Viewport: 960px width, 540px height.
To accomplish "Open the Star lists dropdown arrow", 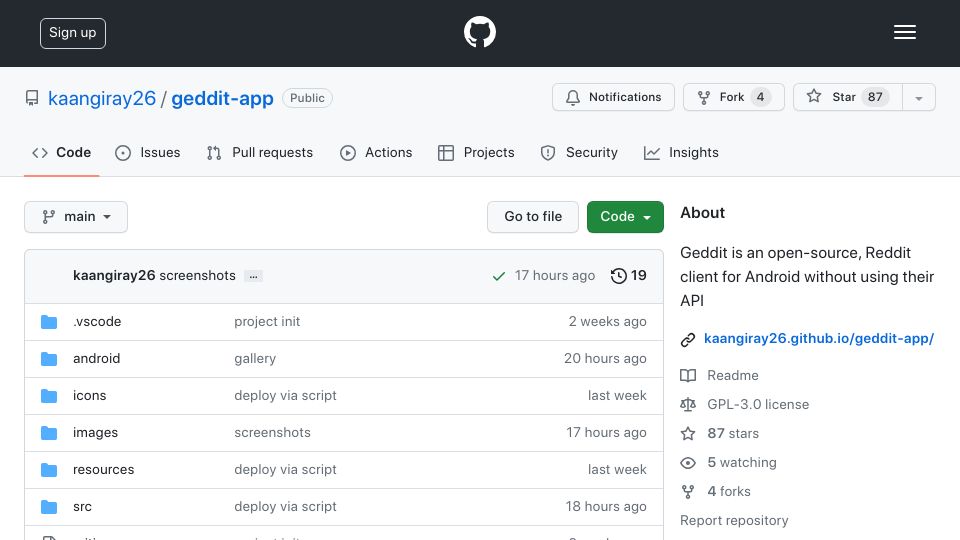I will pos(918,97).
